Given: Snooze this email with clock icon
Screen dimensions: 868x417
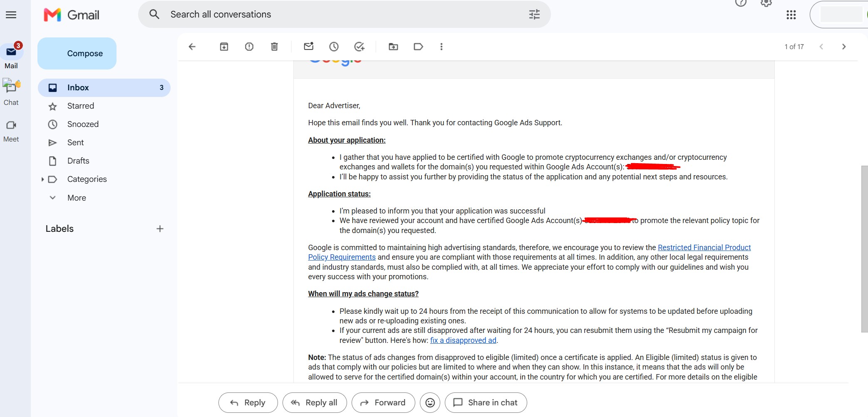Looking at the screenshot, I should click(x=334, y=47).
